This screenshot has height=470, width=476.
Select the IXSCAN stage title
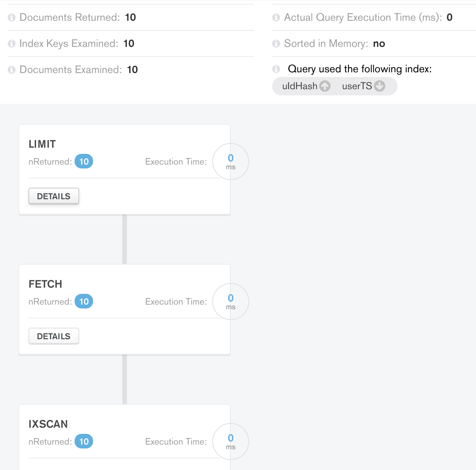[48, 424]
